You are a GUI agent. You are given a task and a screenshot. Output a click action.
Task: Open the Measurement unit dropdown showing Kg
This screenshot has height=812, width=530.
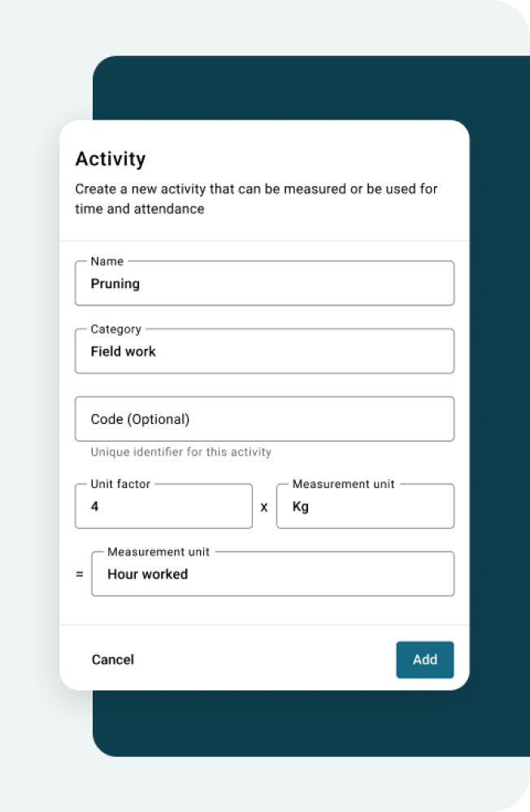pyautogui.click(x=365, y=507)
